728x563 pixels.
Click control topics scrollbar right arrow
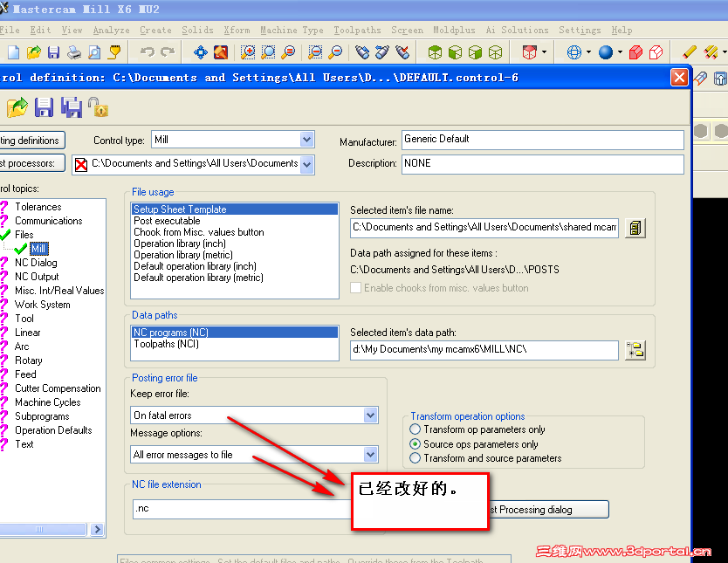tap(97, 529)
